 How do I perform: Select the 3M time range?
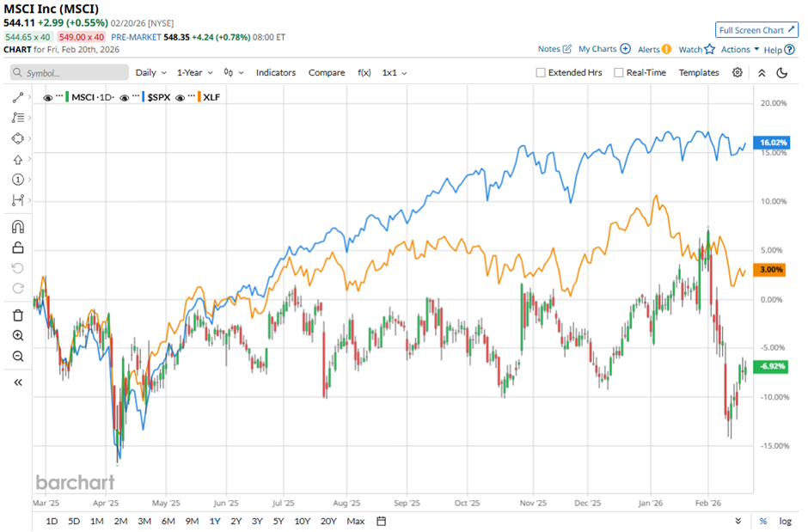(x=144, y=521)
